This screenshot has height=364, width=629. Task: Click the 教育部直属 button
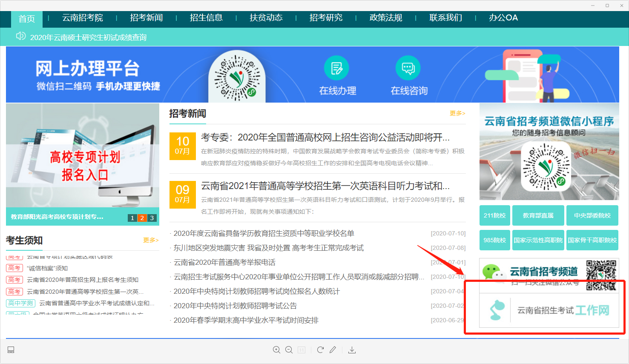[x=538, y=215]
